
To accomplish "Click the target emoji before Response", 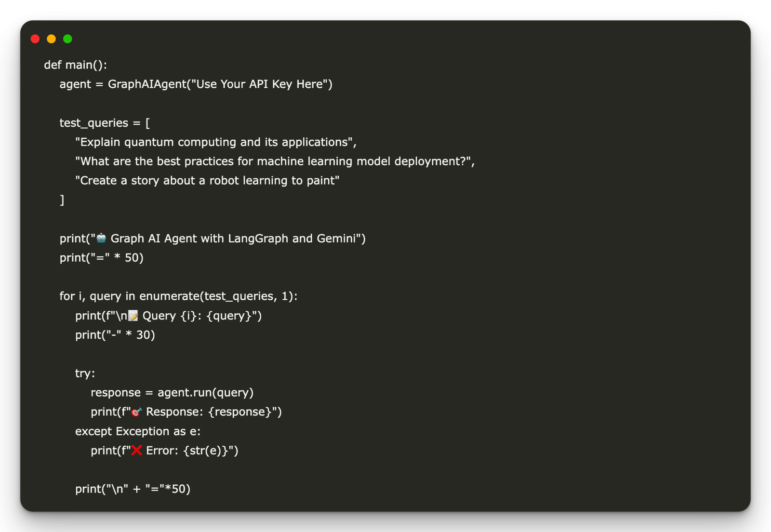I will pos(136,412).
